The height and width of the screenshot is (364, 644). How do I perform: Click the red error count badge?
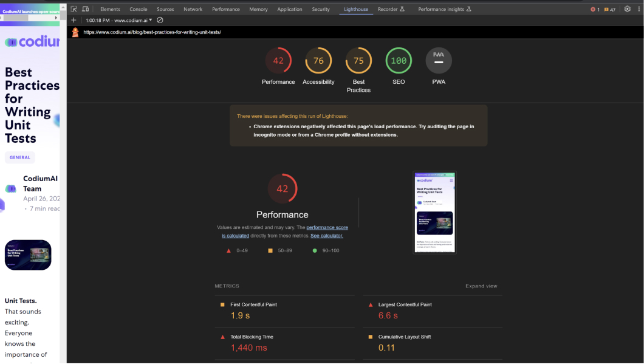point(595,10)
